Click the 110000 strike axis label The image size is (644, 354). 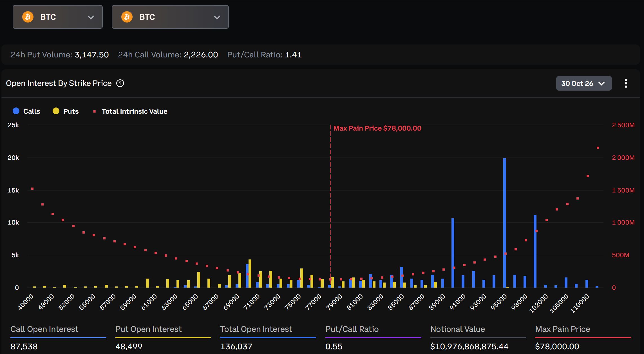580,303
